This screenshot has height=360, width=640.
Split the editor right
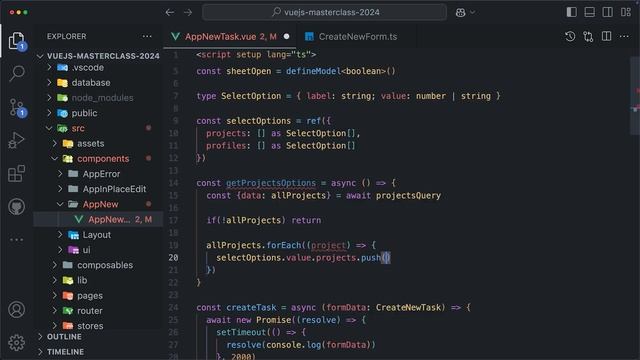point(607,37)
